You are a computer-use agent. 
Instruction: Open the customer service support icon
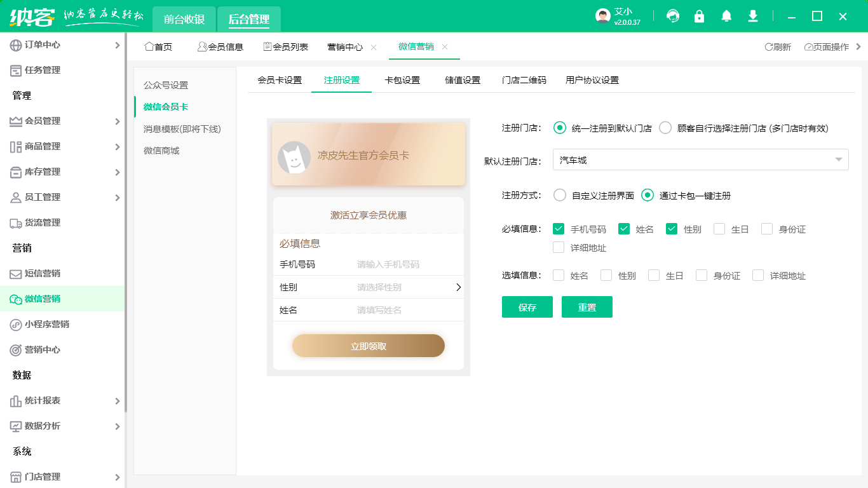point(672,16)
